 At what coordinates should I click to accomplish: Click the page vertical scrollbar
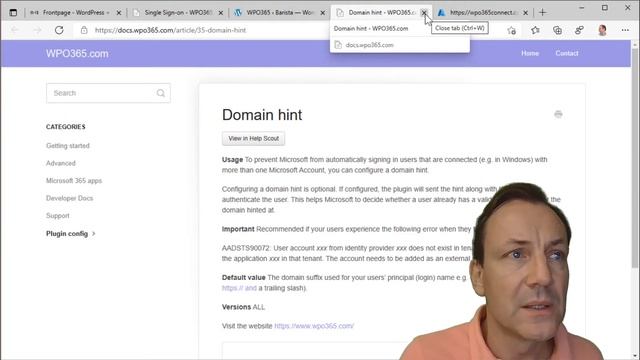coord(635,157)
